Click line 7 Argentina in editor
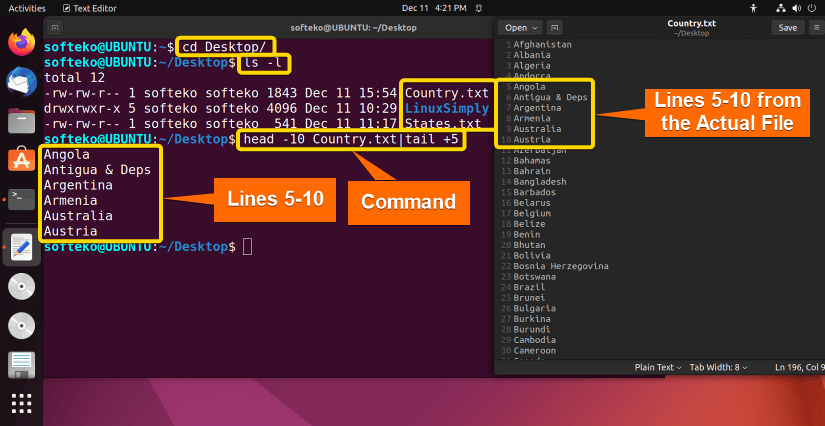 [537, 108]
